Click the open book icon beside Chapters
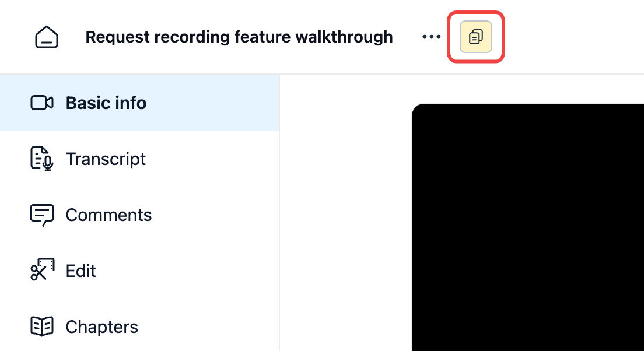644x351 pixels. point(41,326)
